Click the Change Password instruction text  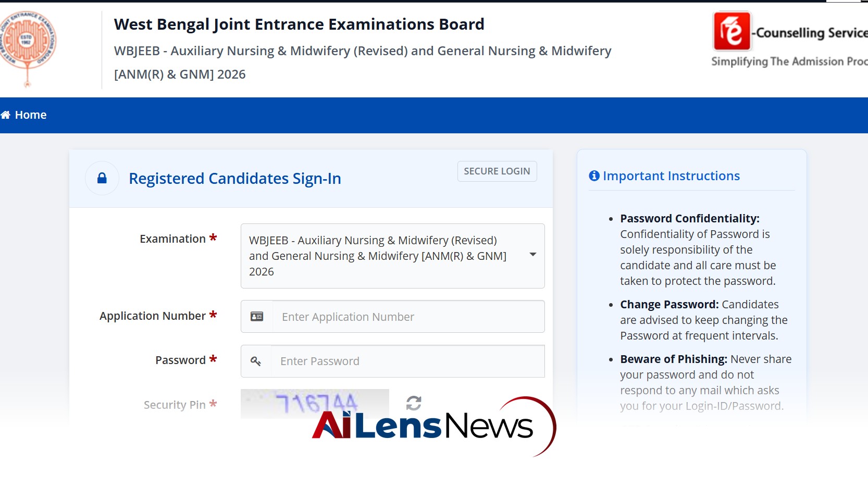point(704,320)
